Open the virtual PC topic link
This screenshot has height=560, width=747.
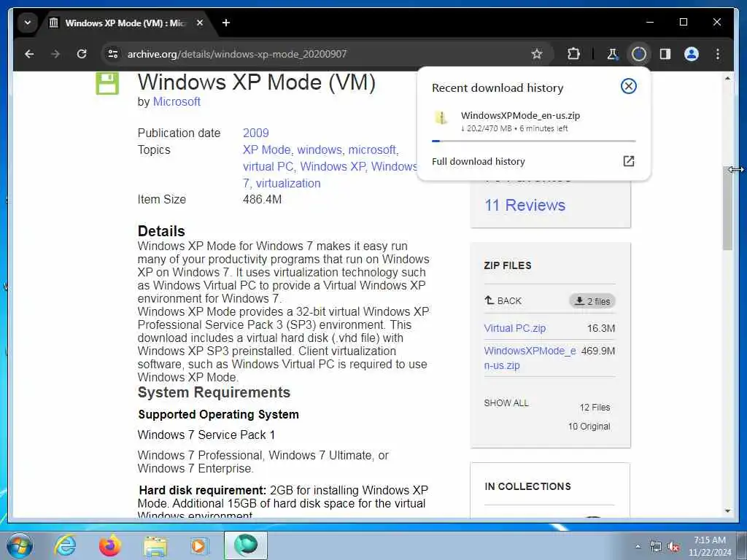tap(268, 167)
